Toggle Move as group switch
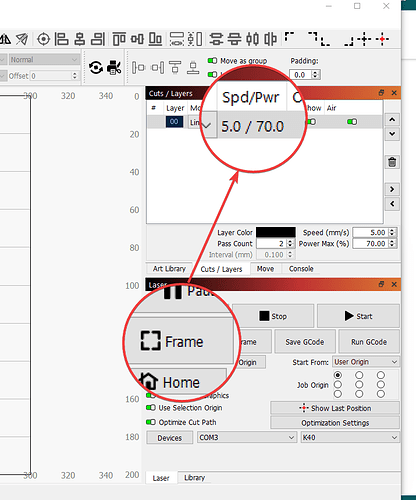 pyautogui.click(x=212, y=61)
